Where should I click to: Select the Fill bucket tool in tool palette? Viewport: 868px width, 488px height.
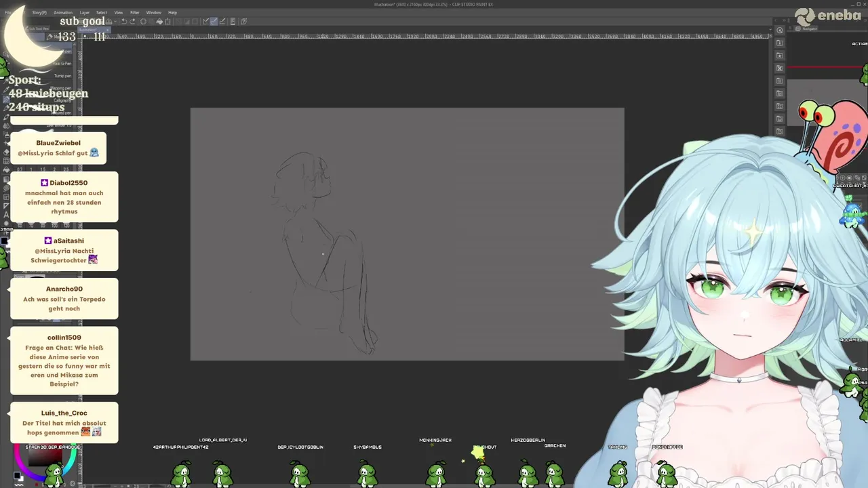tap(6, 169)
